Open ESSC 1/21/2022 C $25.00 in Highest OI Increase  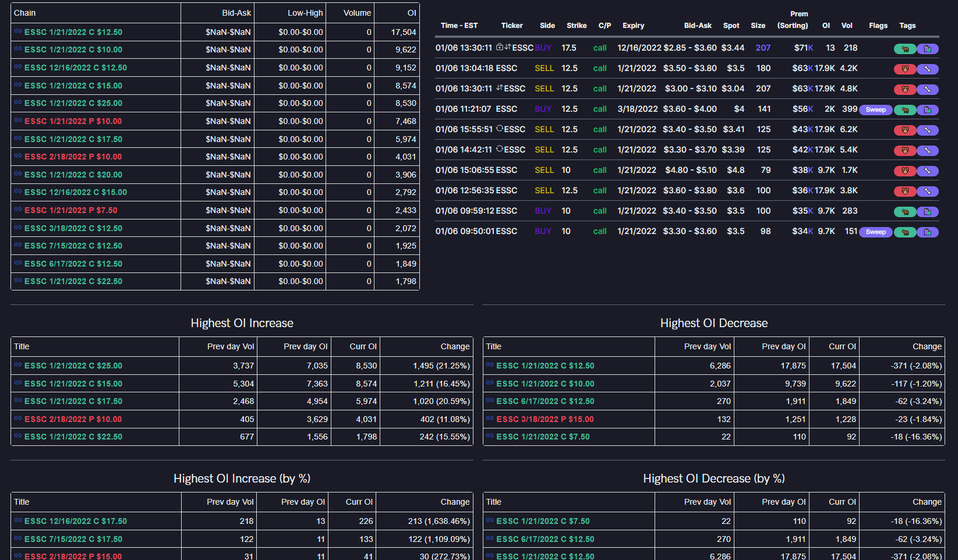73,366
